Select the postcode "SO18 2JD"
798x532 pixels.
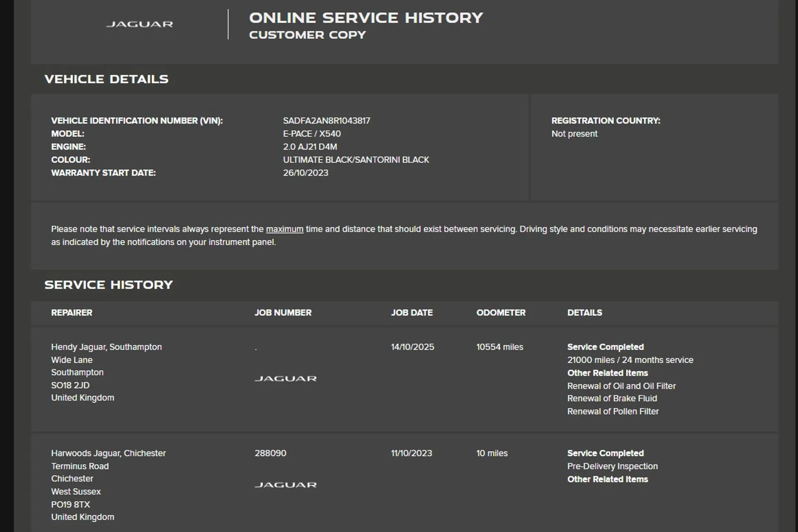pyautogui.click(x=70, y=385)
